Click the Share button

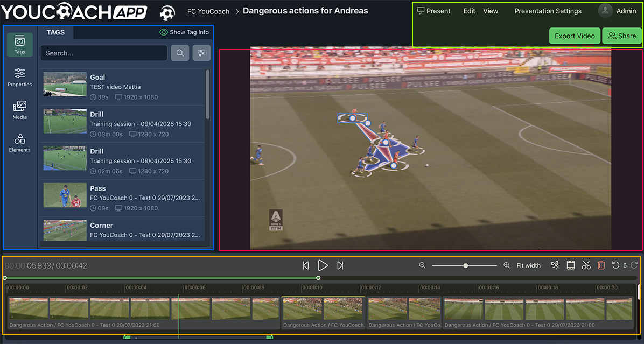pyautogui.click(x=622, y=36)
